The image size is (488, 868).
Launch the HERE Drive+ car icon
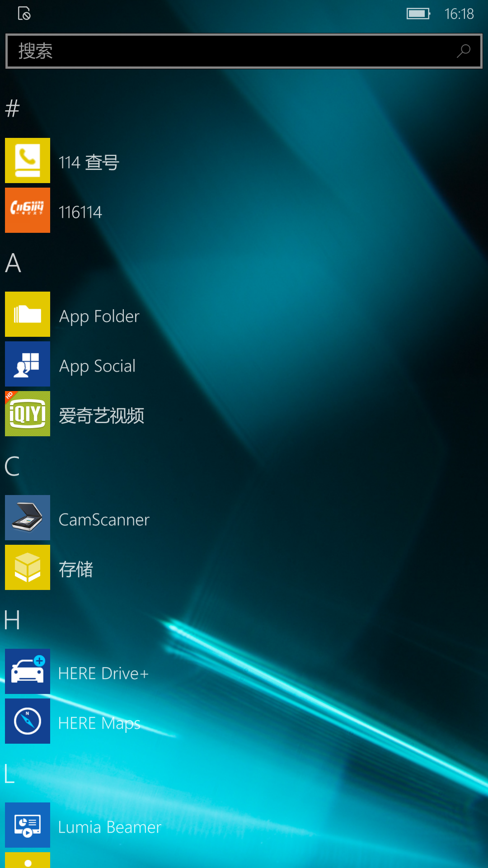click(x=28, y=671)
